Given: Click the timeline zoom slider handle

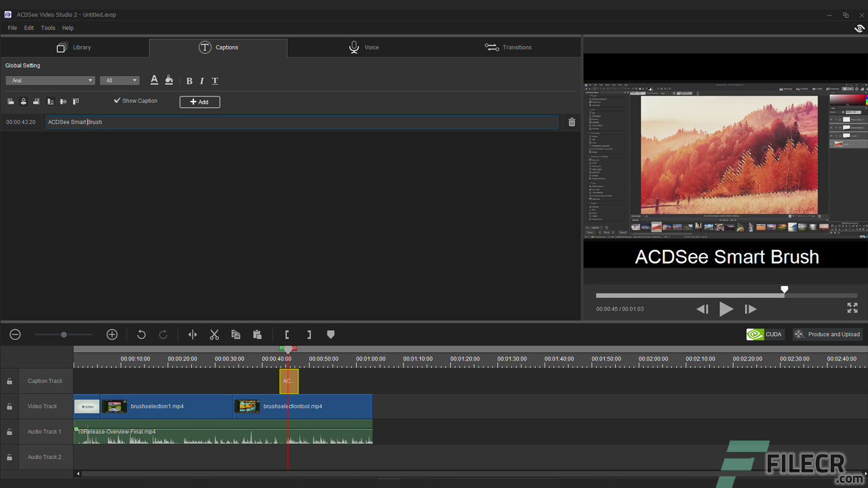Looking at the screenshot, I should pos(64,334).
